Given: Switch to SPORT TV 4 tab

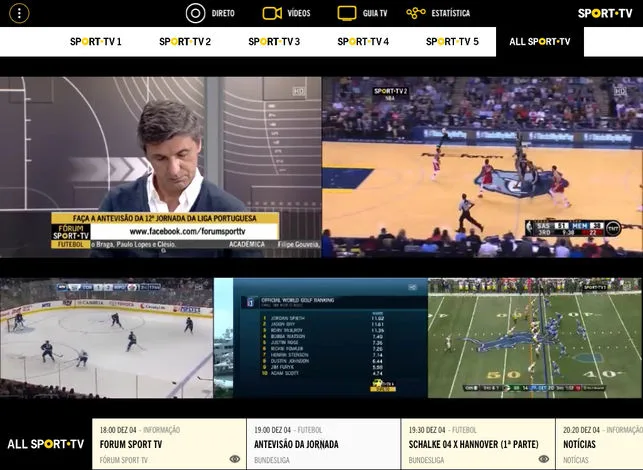Looking at the screenshot, I should 363,41.
